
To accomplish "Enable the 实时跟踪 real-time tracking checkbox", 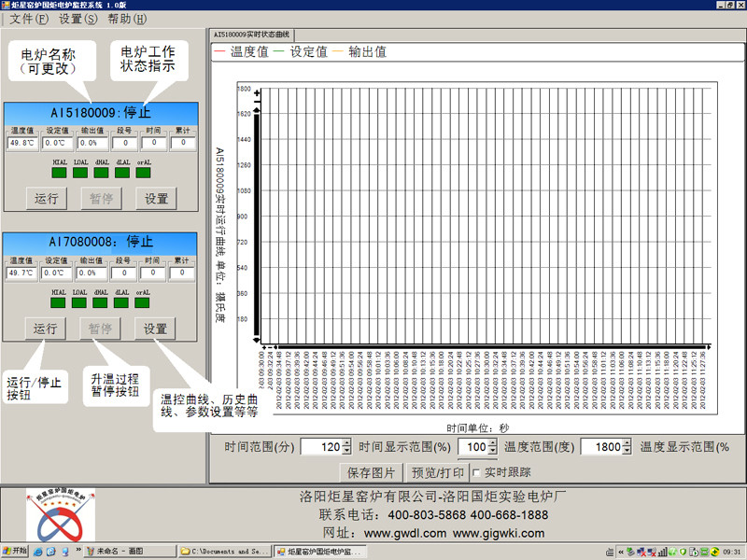I will (x=477, y=472).
